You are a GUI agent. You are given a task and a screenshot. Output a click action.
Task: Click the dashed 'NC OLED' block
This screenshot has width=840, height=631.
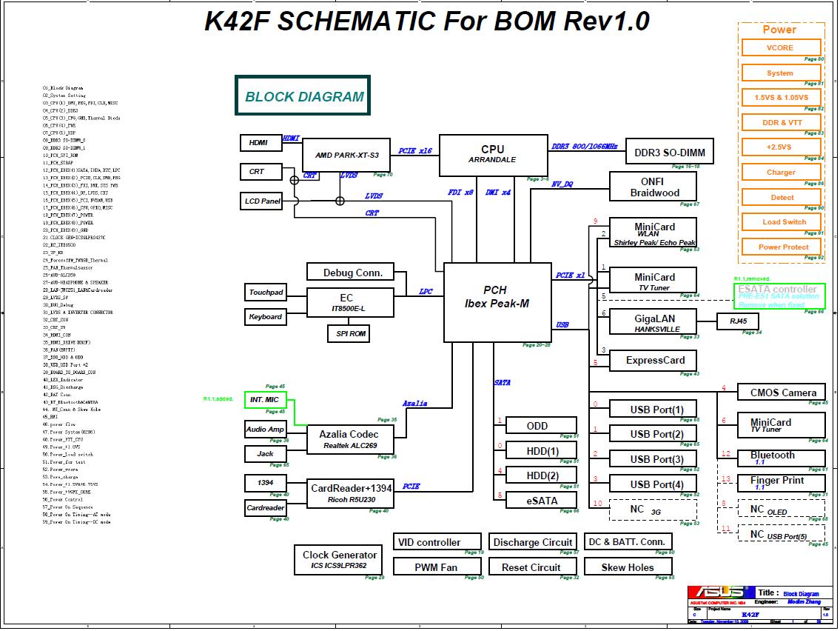pos(781,509)
